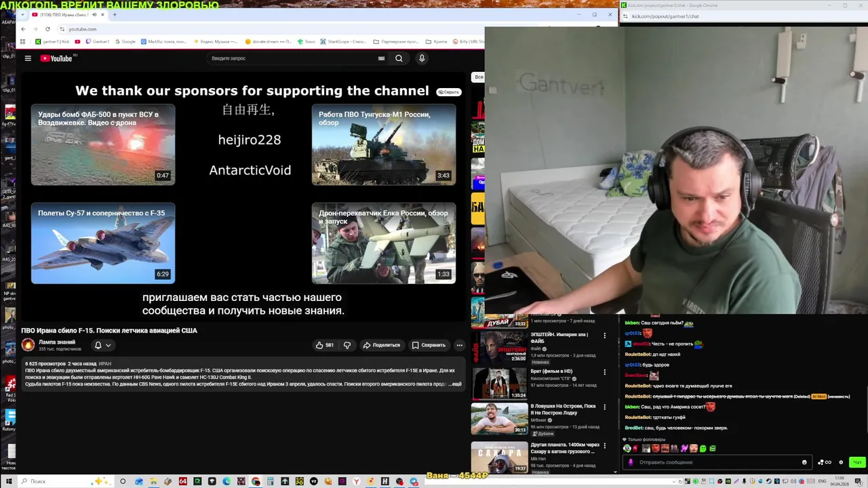The height and width of the screenshot is (488, 868).
Task: Open three-dot menu for ЭПШТЕЙН video
Action: pos(605,335)
